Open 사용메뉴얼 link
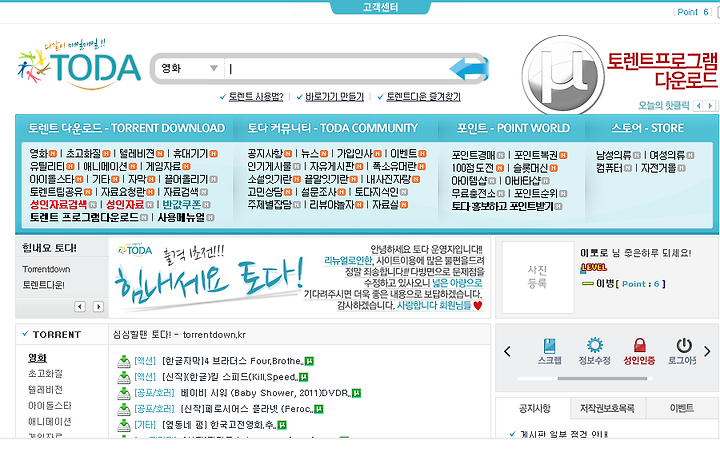Image resolution: width=720 pixels, height=456 pixels. (x=181, y=217)
